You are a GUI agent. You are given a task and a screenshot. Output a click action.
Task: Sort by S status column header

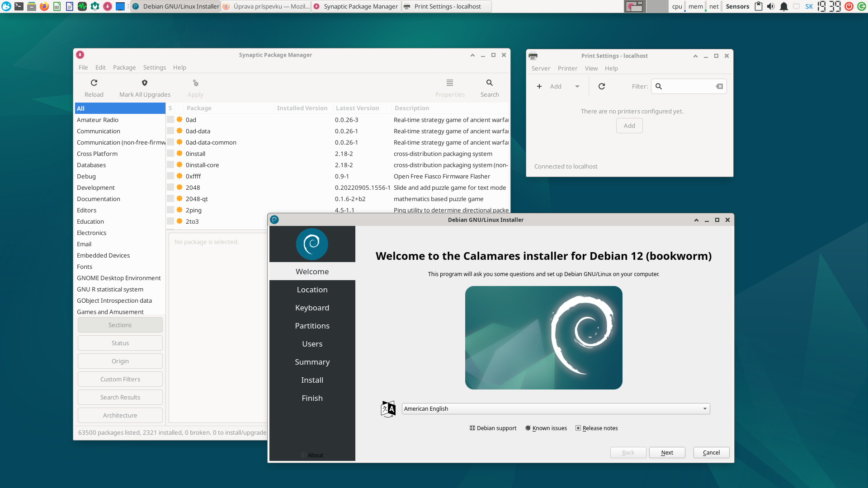click(x=170, y=108)
